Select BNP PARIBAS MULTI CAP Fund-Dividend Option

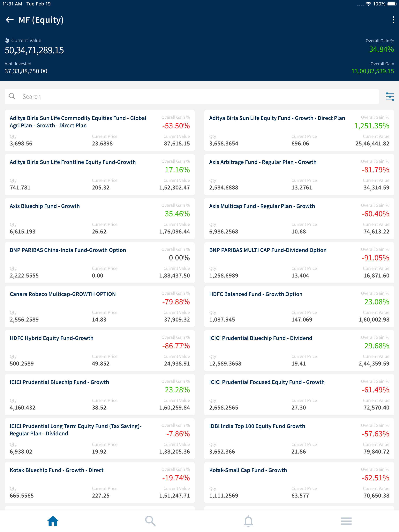(299, 263)
